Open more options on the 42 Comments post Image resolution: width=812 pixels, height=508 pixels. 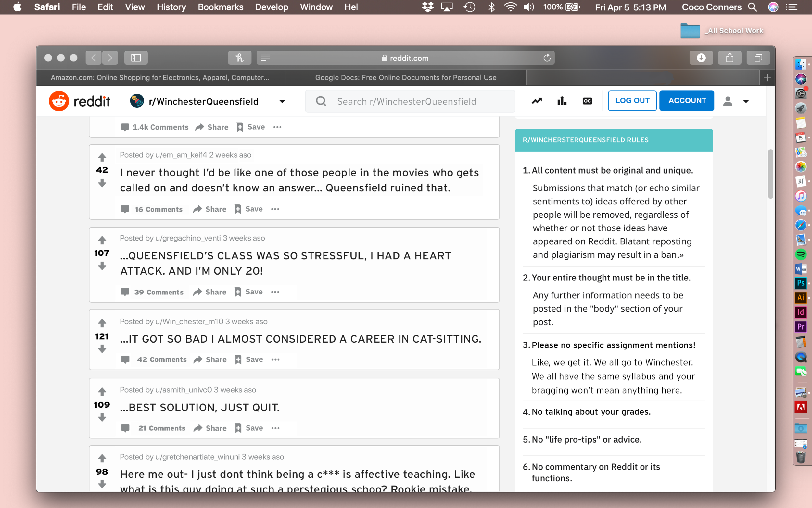pos(275,359)
